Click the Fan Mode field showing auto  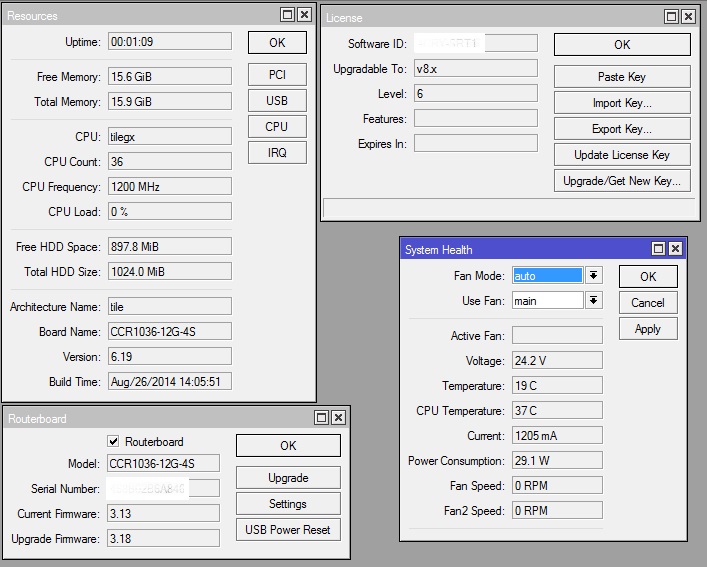(547, 275)
